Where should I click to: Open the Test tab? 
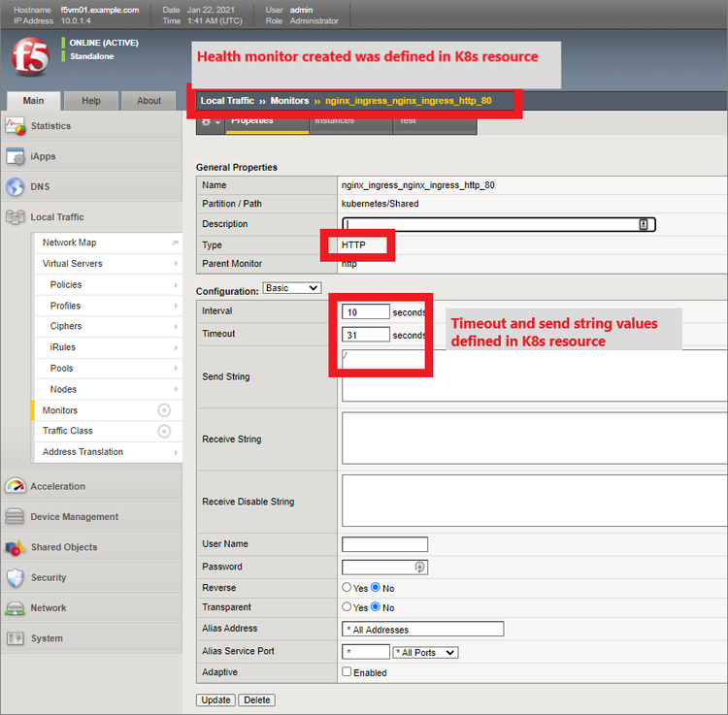[x=435, y=123]
